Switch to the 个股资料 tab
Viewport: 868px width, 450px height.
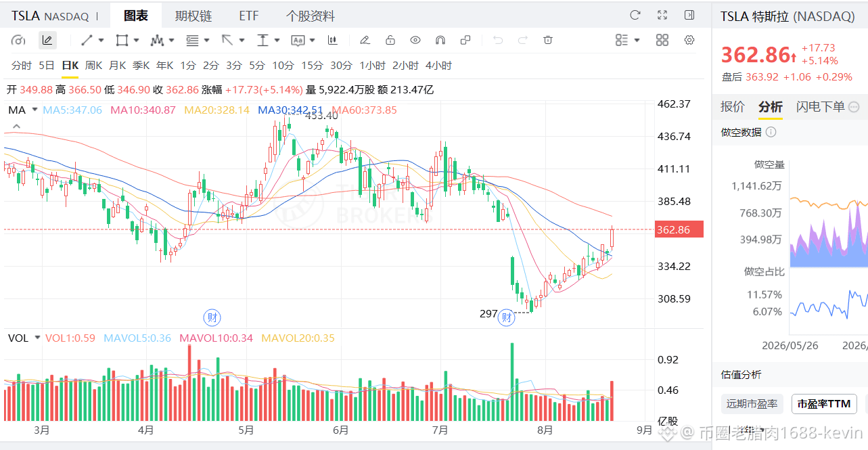[310, 16]
